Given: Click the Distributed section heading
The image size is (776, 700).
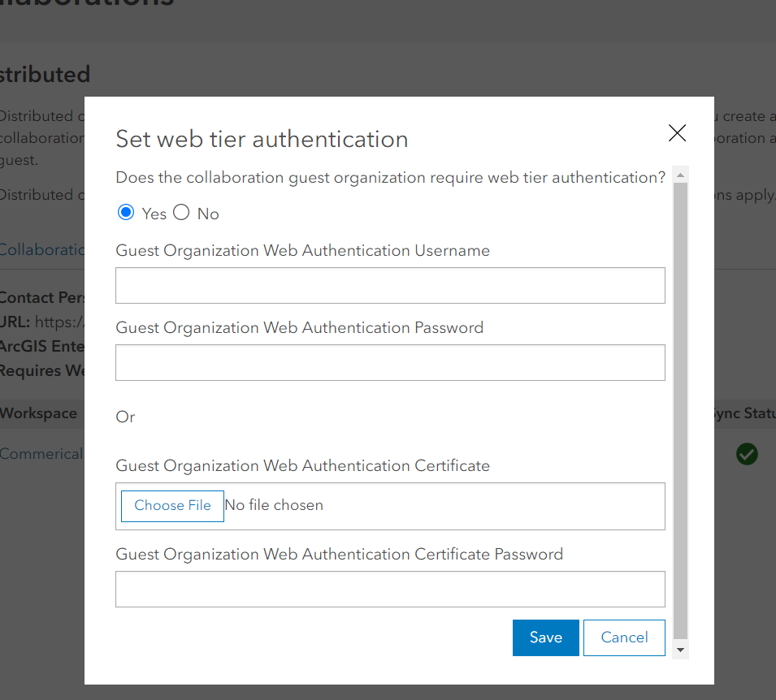Looking at the screenshot, I should (45, 74).
